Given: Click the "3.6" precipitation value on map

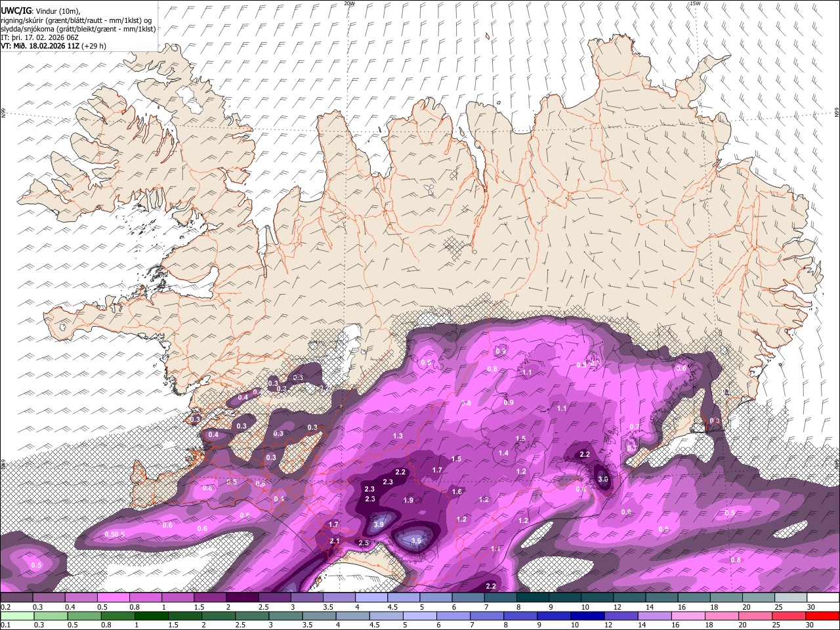Looking at the screenshot, I should point(603,480).
